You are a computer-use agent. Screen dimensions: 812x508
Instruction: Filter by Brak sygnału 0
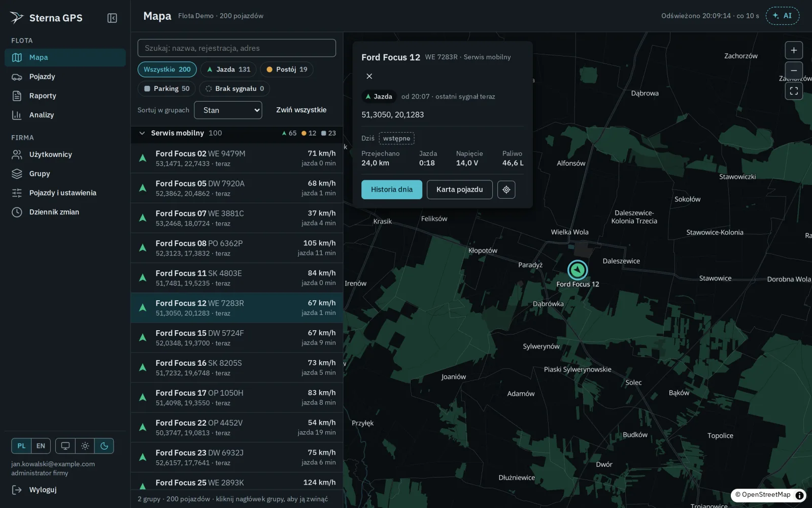click(x=234, y=88)
